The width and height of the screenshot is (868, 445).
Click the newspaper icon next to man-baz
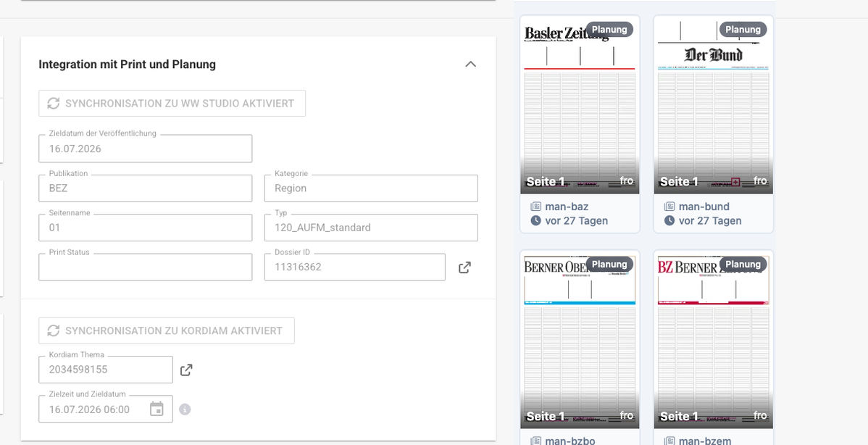tap(536, 207)
